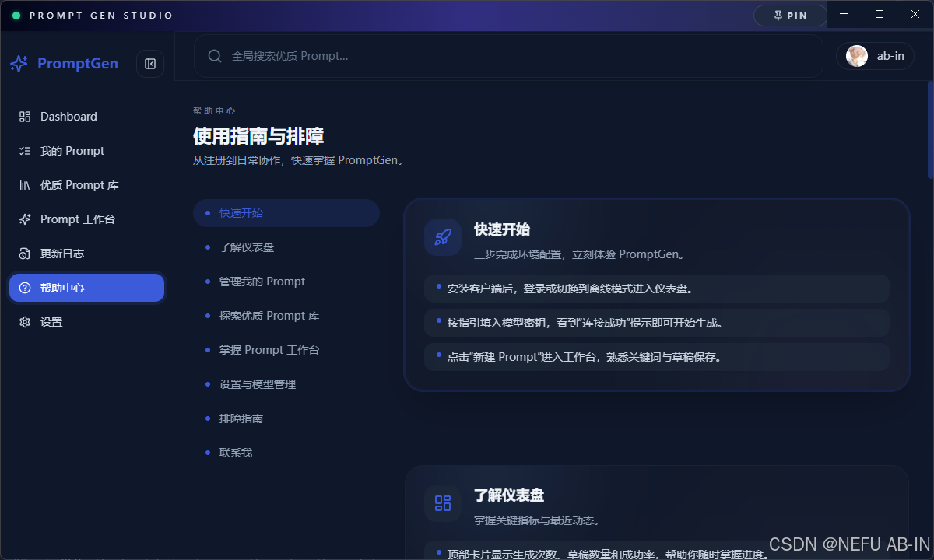The width and height of the screenshot is (934, 560).
Task: Close the Prompt Gen Studio window
Action: point(915,15)
